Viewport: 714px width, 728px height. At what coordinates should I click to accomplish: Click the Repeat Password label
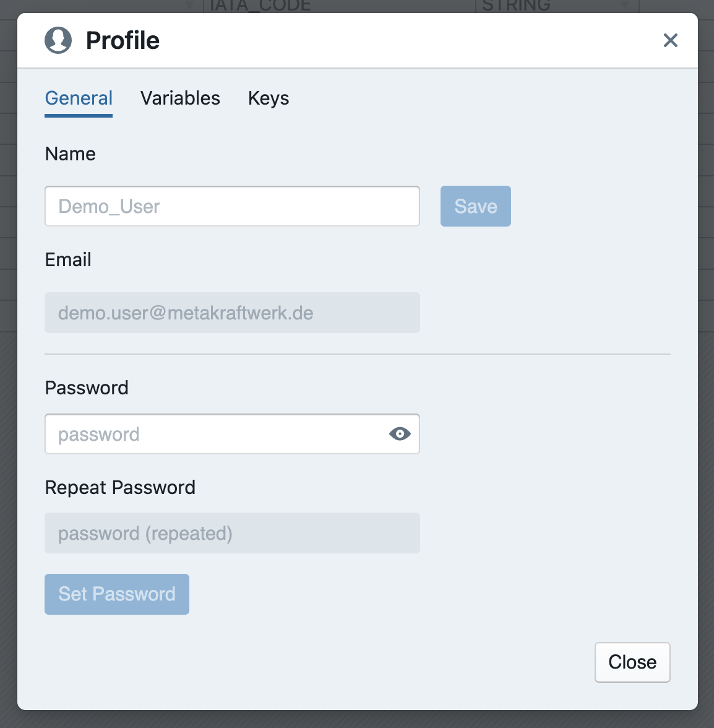coord(120,487)
